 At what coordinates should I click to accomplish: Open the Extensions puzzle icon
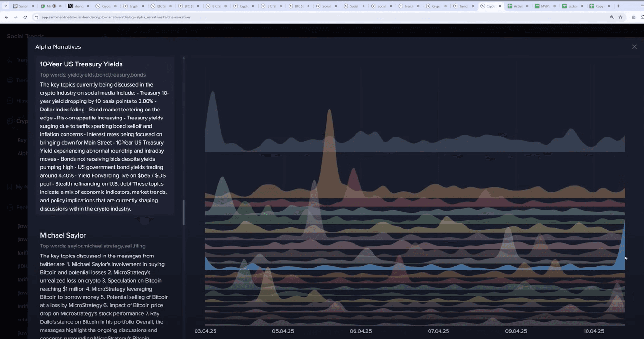click(x=642, y=17)
